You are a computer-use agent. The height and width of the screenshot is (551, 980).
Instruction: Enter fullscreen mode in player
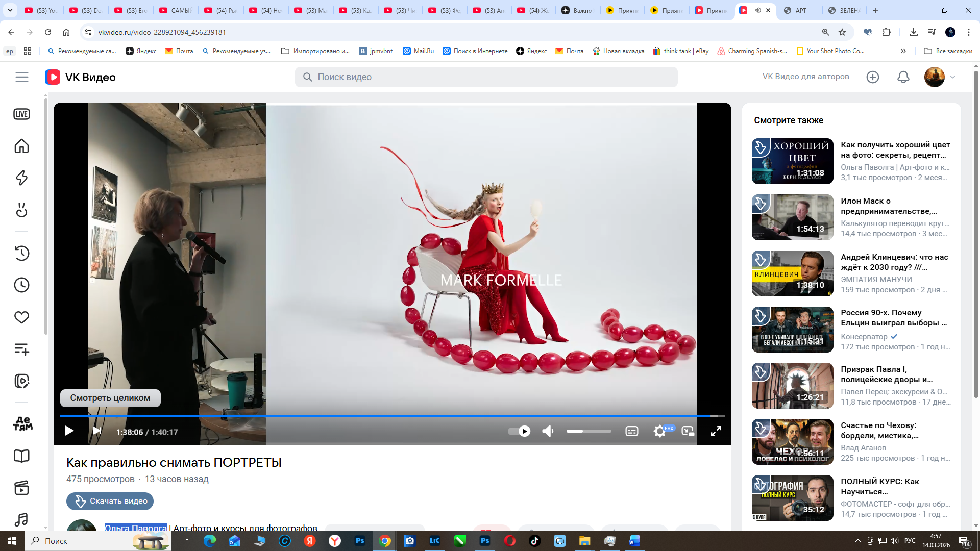point(716,432)
